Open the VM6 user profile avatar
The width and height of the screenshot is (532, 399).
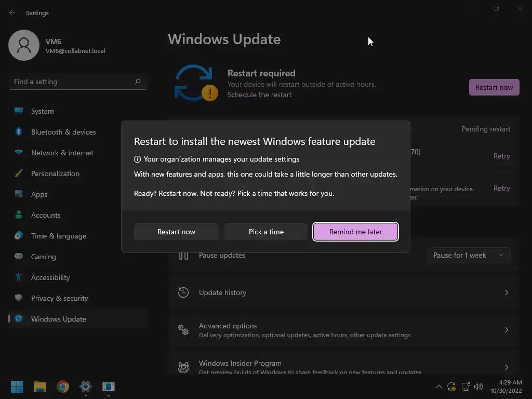[x=24, y=45]
